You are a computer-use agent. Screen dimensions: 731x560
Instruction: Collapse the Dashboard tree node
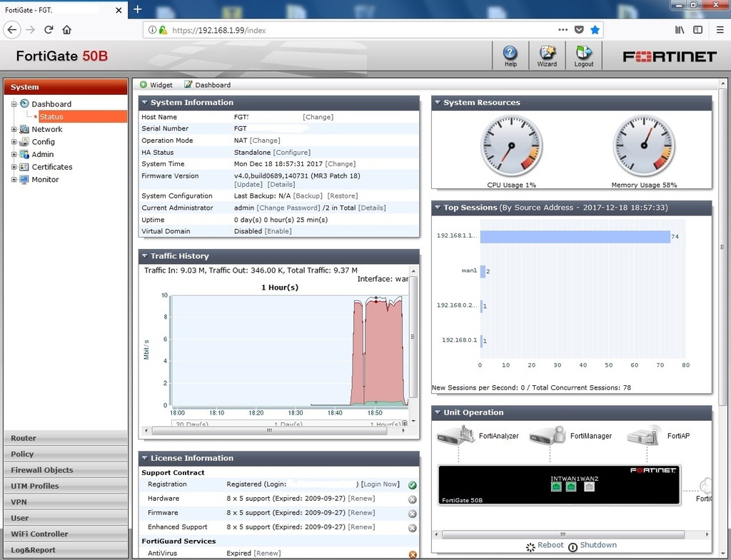click(14, 104)
